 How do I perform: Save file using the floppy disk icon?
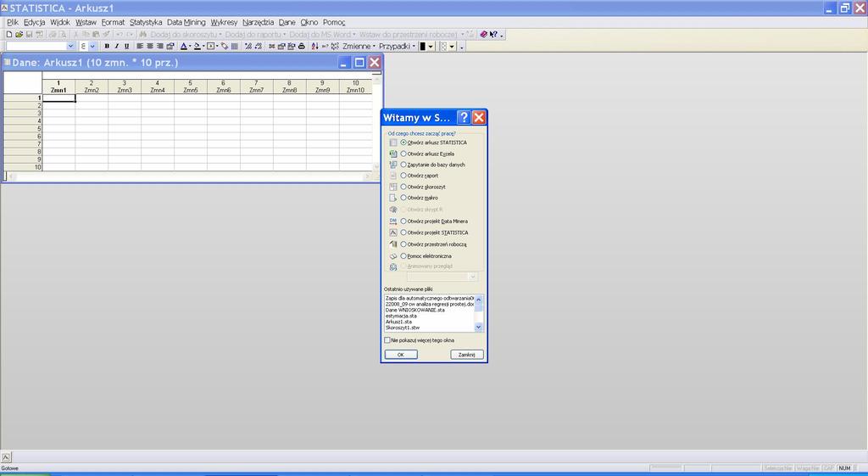29,34
